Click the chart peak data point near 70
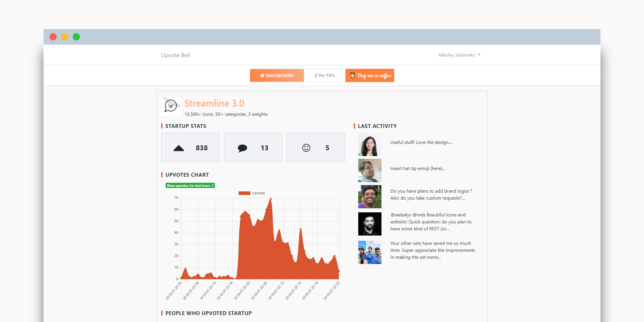644x322 pixels. [271, 199]
